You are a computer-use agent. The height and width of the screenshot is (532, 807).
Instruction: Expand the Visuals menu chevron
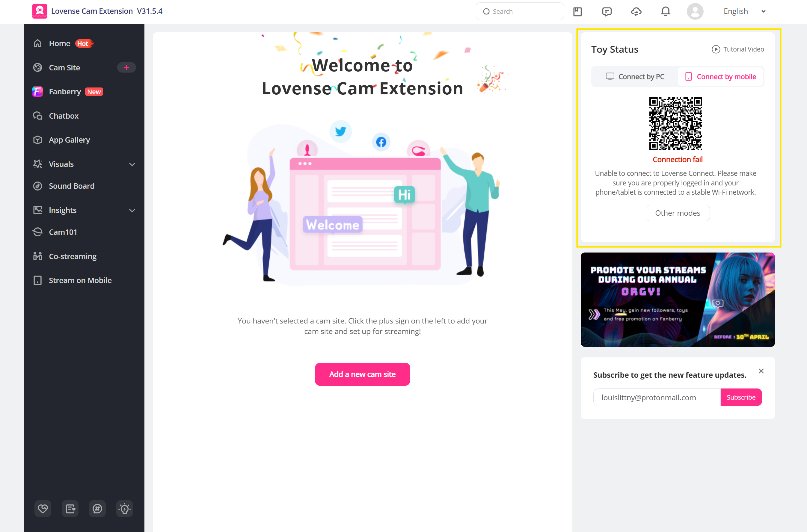click(132, 164)
